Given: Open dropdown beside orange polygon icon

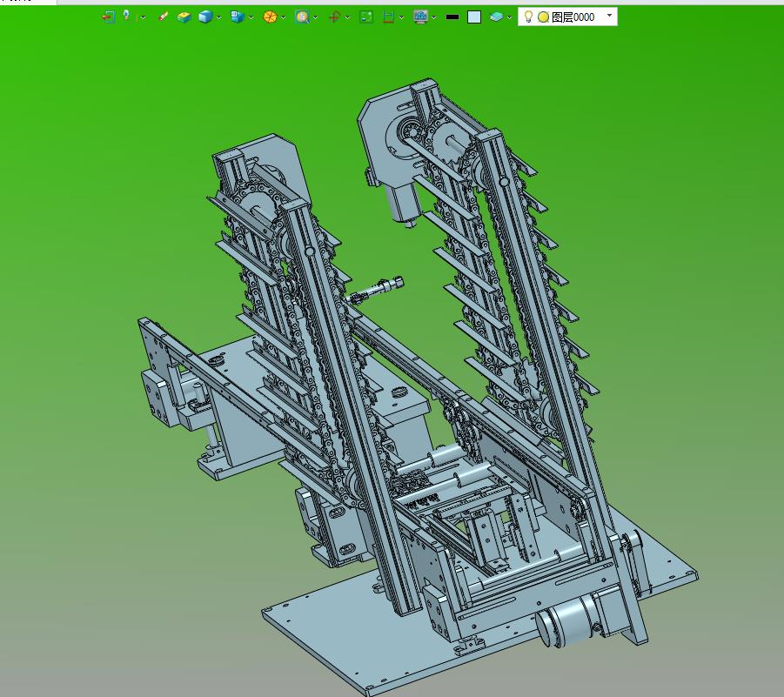Looking at the screenshot, I should [284, 17].
